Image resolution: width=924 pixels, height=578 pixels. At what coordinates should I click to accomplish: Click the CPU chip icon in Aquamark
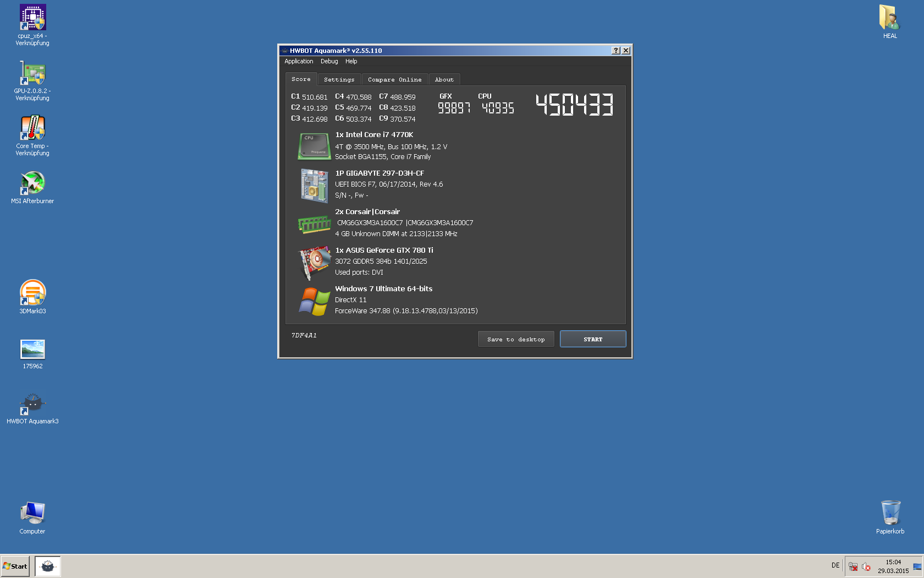[x=314, y=146]
